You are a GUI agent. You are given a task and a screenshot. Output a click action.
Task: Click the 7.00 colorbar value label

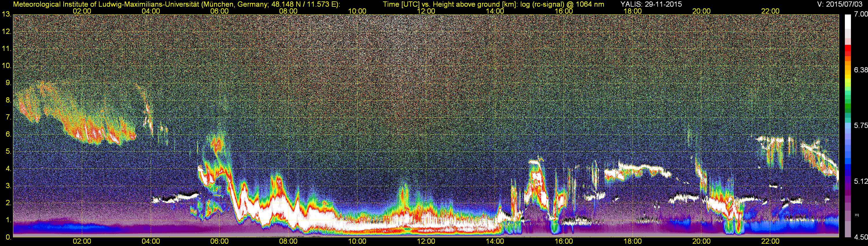tap(860, 14)
